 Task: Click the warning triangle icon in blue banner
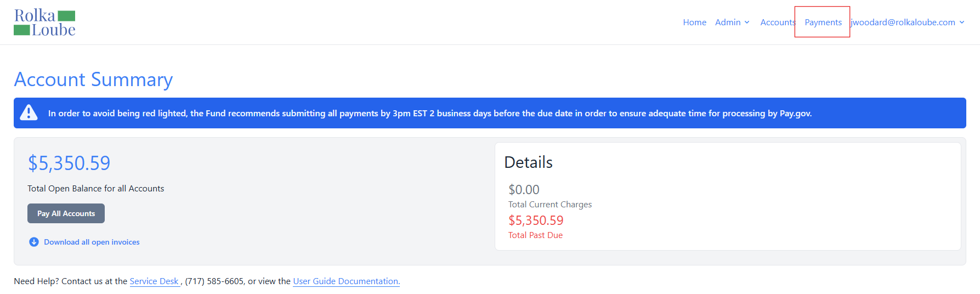[29, 112]
